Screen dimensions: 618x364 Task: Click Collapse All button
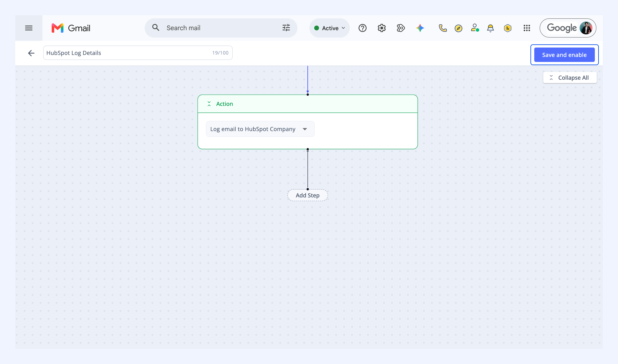pos(570,78)
